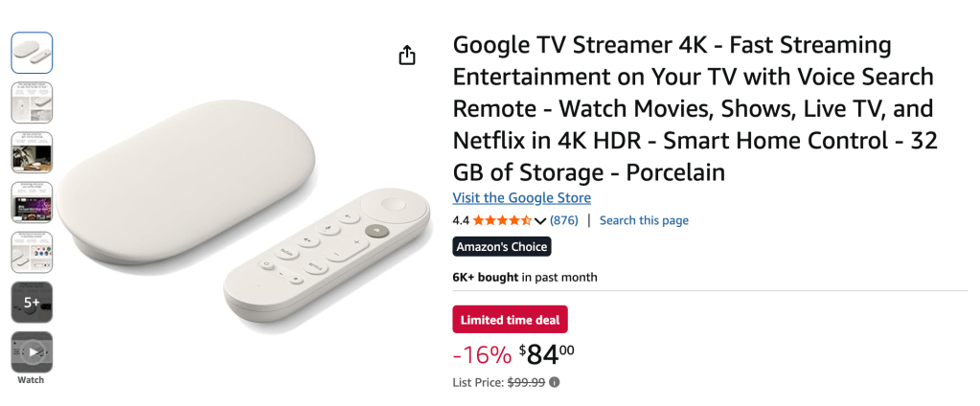Click the Limited time deal badge
980x406 pixels.
[x=510, y=320]
